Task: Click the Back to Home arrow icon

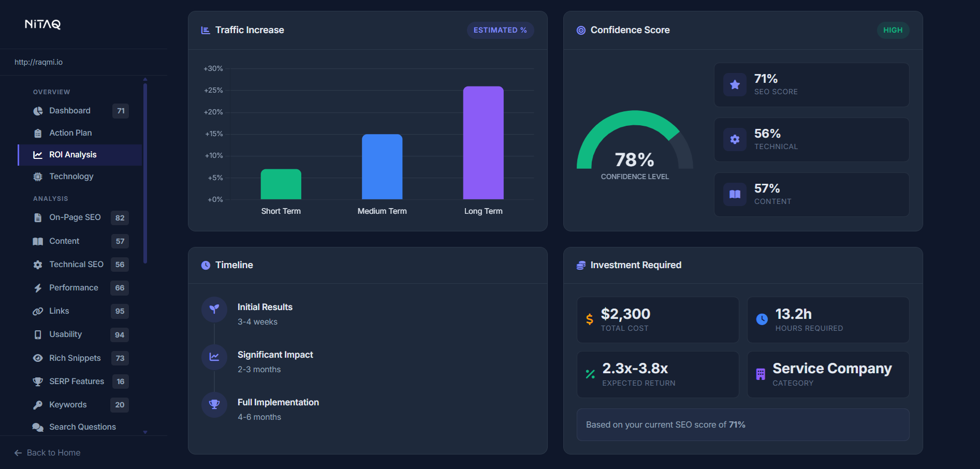Action: (x=18, y=453)
